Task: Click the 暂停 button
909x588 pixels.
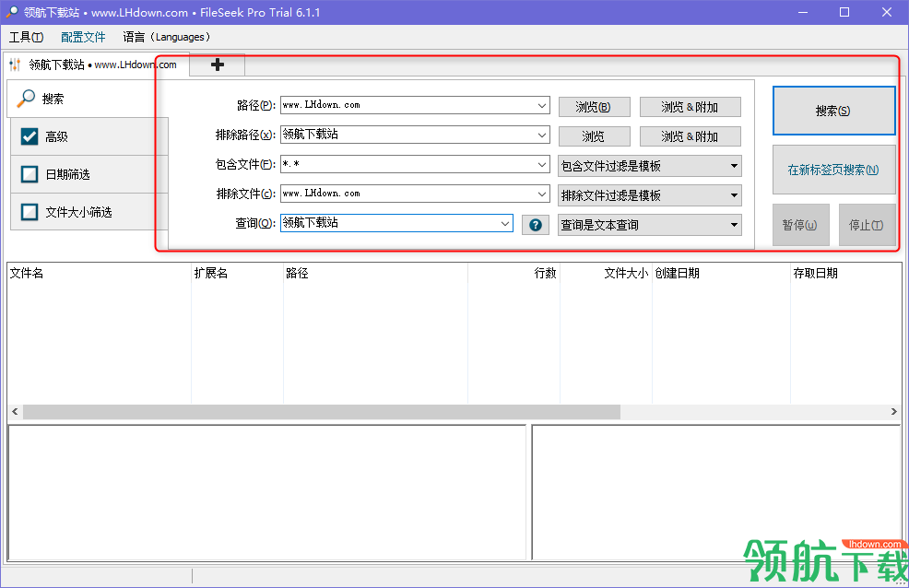Action: 800,225
